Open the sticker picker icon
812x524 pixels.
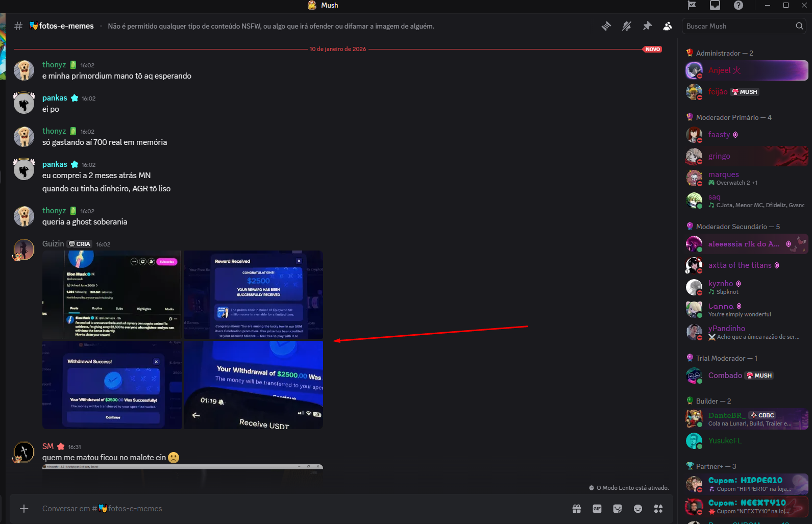(618, 509)
